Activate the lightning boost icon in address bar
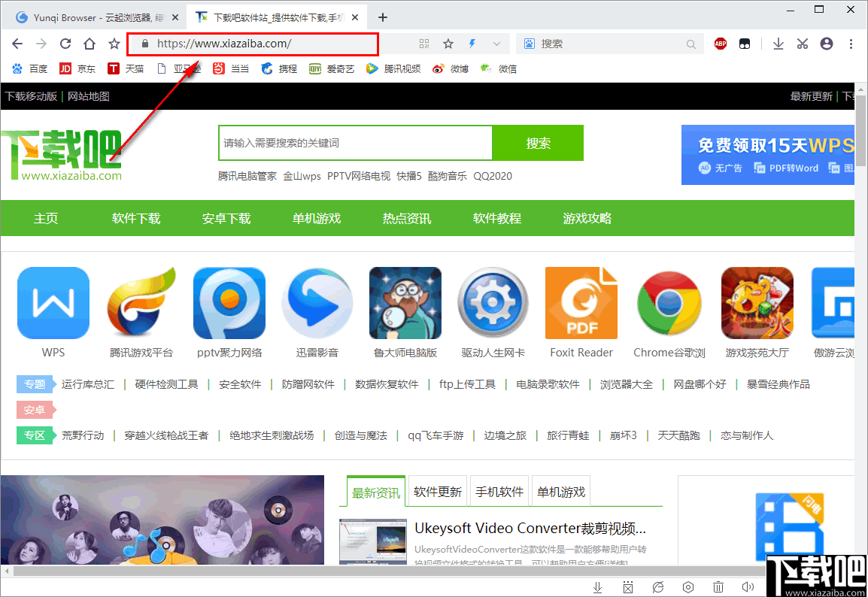 point(471,44)
